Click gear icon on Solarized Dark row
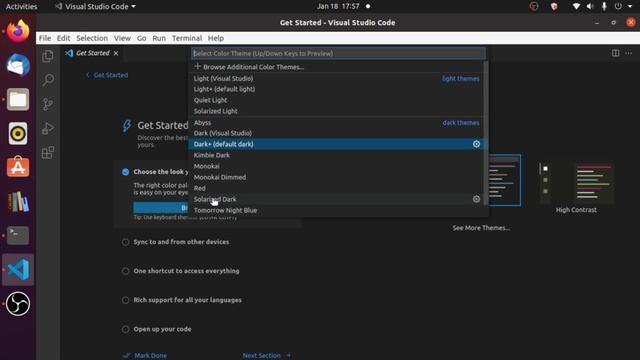 [476, 199]
